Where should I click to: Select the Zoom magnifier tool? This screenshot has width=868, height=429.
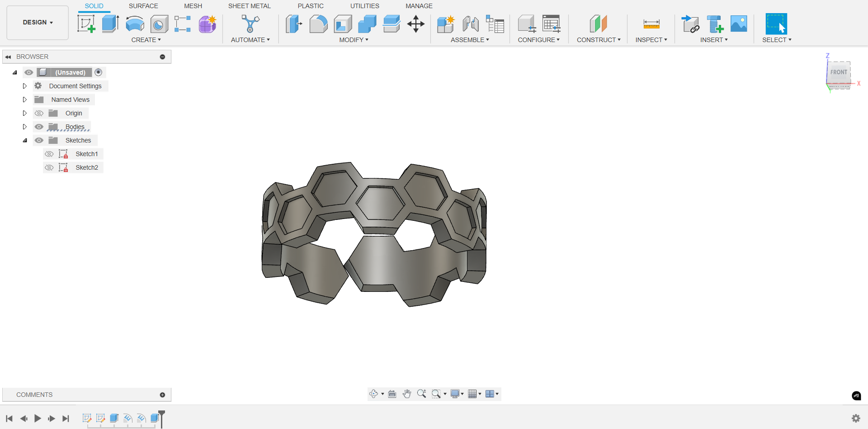click(421, 394)
